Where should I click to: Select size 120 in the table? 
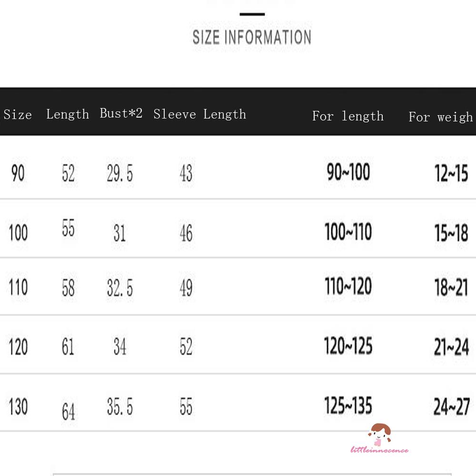click(x=18, y=347)
